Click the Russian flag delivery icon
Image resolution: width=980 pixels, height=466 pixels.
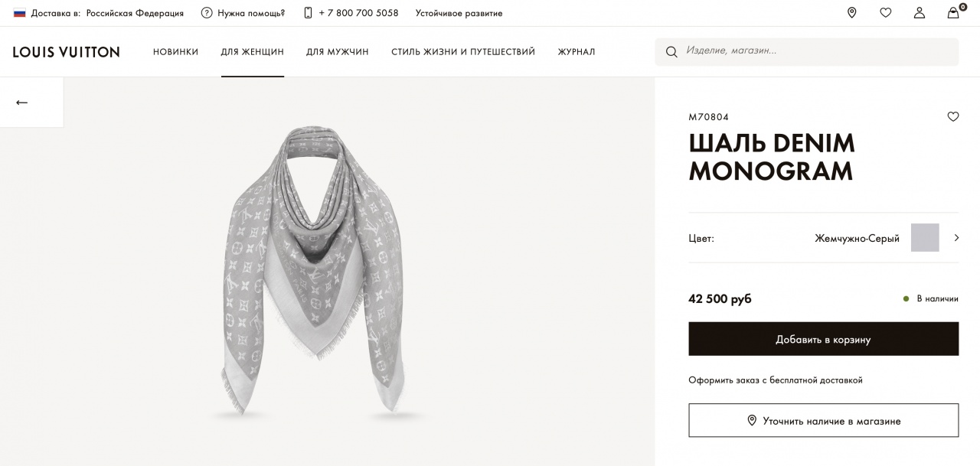[x=19, y=13]
